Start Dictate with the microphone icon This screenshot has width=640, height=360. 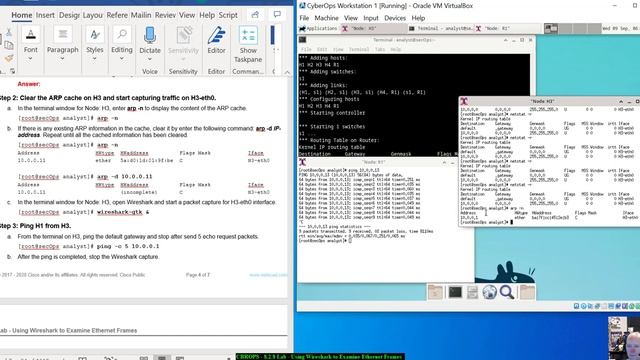click(x=150, y=36)
